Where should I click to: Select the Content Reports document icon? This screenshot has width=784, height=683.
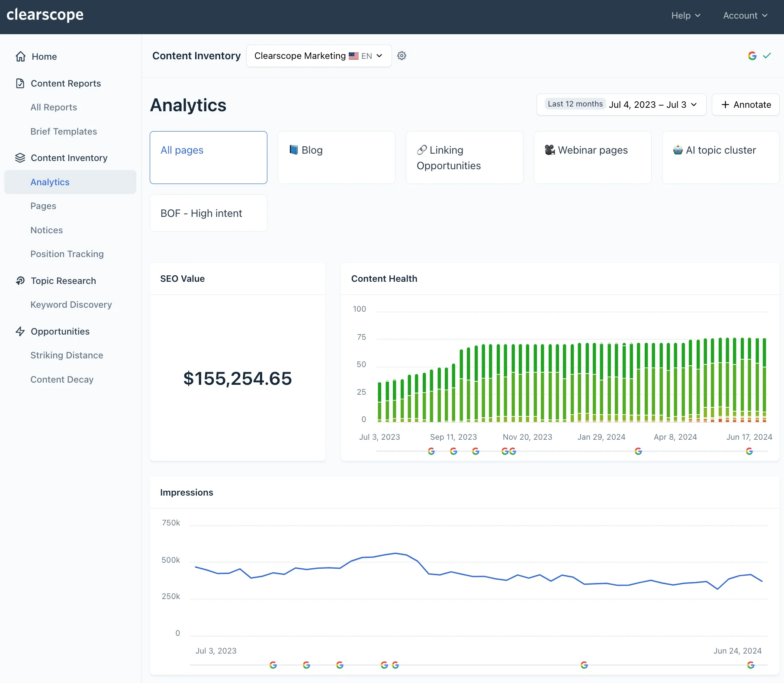(20, 83)
